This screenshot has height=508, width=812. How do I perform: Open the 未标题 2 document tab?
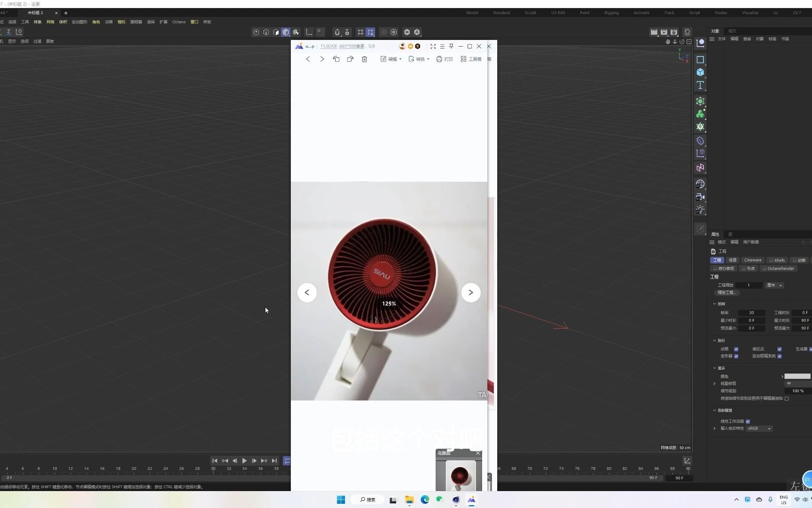click(35, 13)
